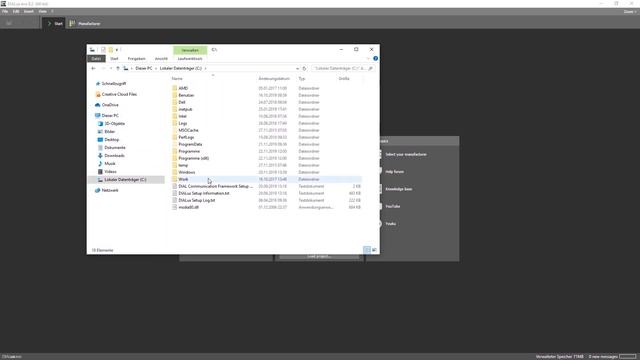This screenshot has width=640, height=360.
Task: Sort by the Name column header
Action: point(177,78)
